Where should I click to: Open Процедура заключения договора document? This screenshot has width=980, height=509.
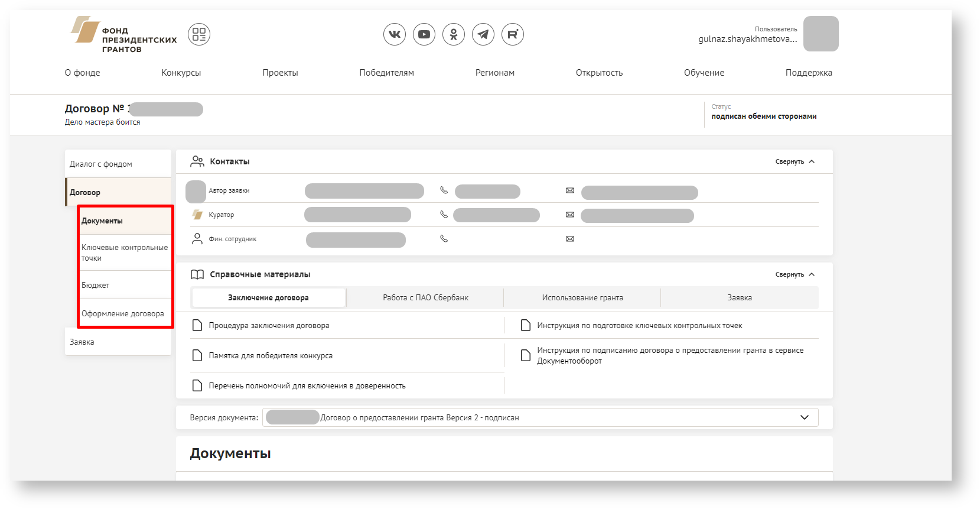tap(269, 326)
